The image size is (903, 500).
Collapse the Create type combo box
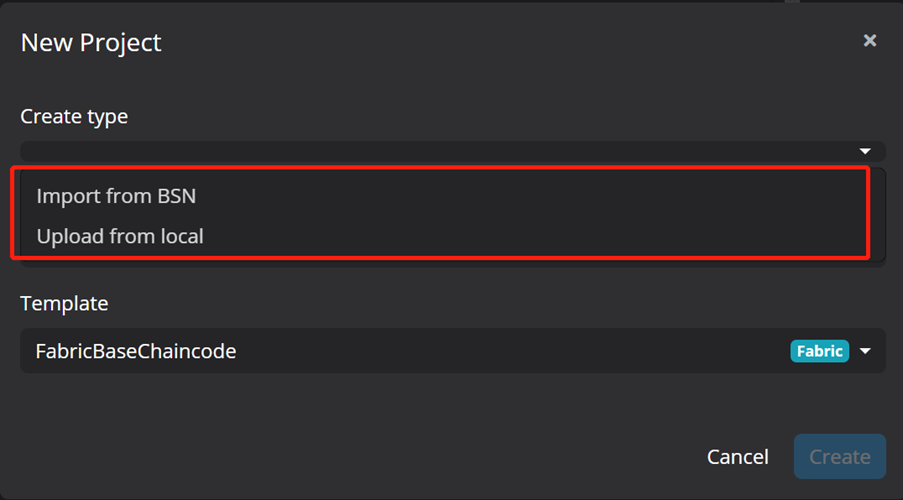(x=453, y=151)
